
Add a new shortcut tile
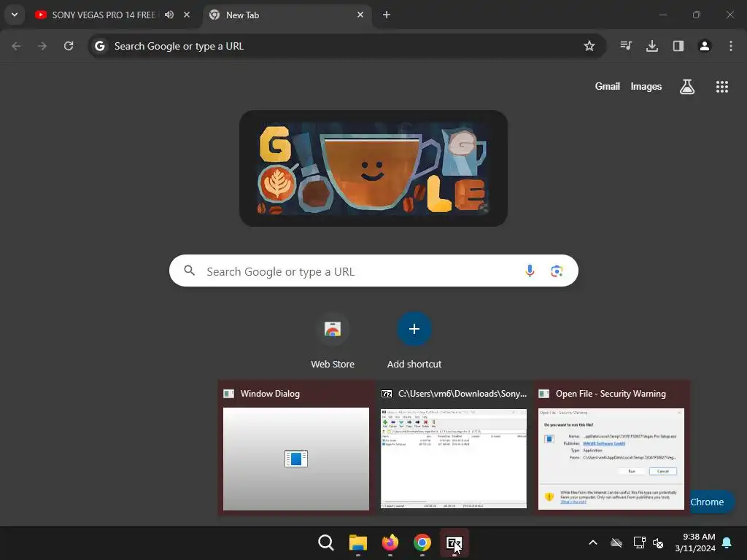414,341
